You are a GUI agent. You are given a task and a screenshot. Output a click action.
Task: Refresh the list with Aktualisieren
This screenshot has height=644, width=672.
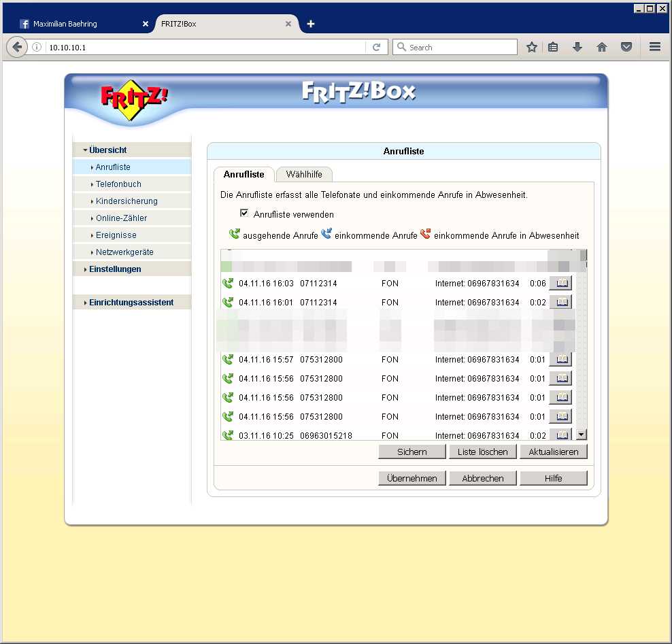553,452
